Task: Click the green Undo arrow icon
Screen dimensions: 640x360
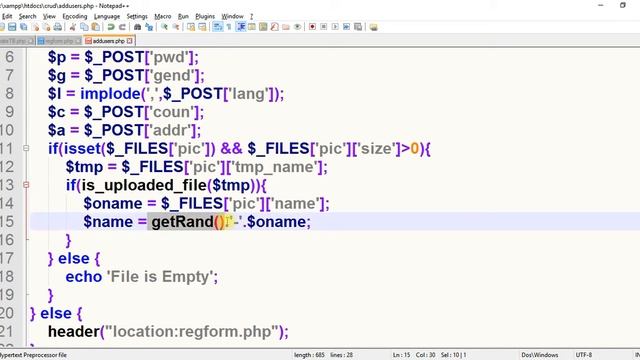Action: pyautogui.click(x=111, y=27)
